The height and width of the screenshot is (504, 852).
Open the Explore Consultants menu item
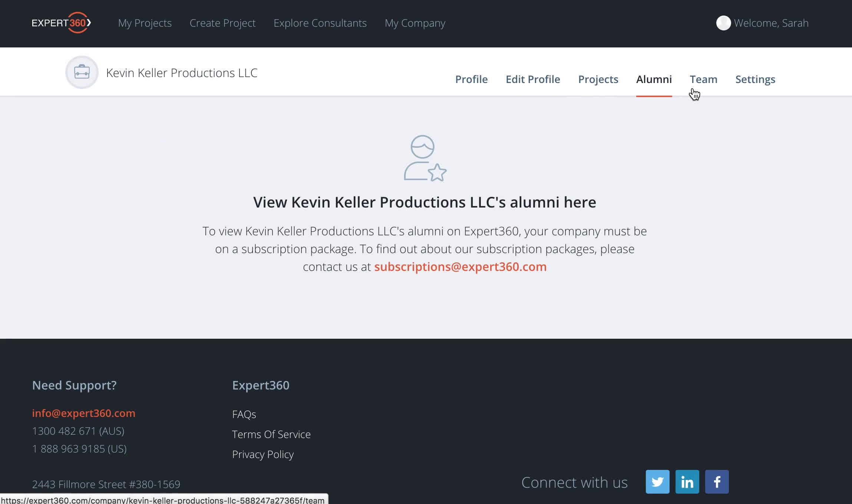pos(319,23)
